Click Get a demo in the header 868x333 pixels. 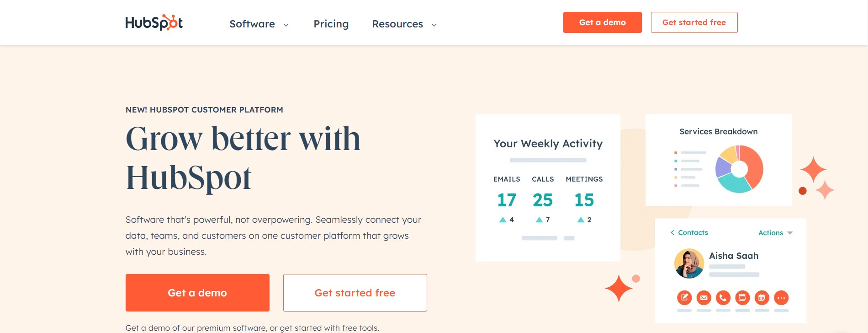click(602, 22)
